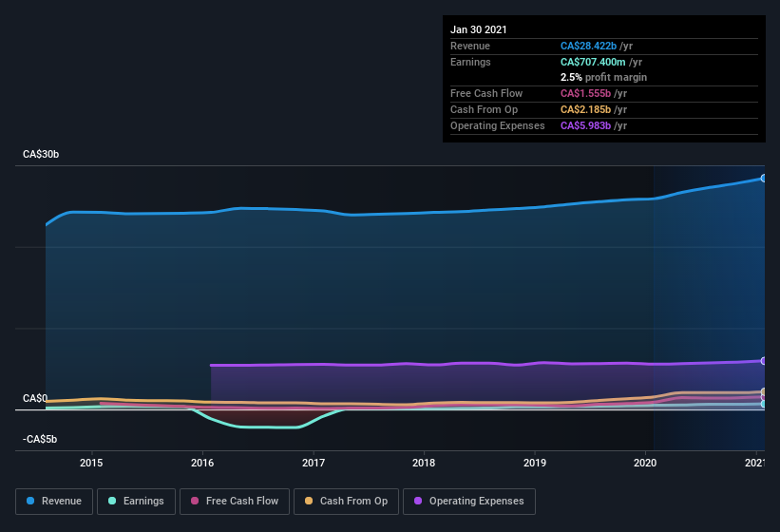This screenshot has width=780, height=532.
Task: Toggle the Free Cash Flow legend button
Action: [x=235, y=502]
